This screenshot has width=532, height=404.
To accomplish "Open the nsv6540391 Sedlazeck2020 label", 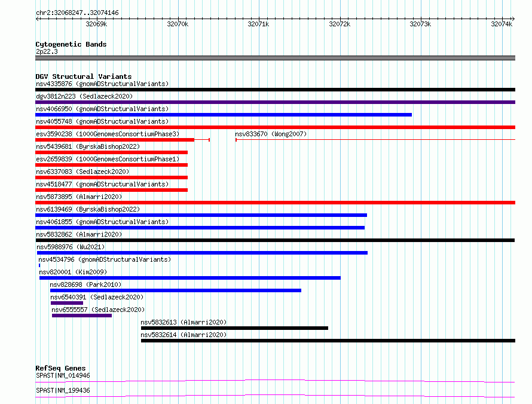I will point(97,297).
